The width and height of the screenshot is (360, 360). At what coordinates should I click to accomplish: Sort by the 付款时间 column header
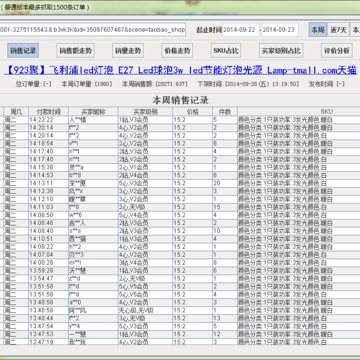coord(48,112)
